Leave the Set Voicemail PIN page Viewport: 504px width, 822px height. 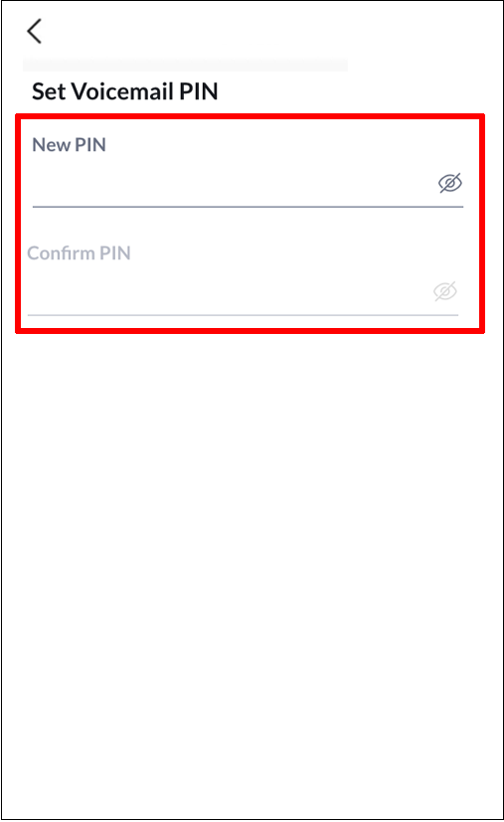pos(34,31)
